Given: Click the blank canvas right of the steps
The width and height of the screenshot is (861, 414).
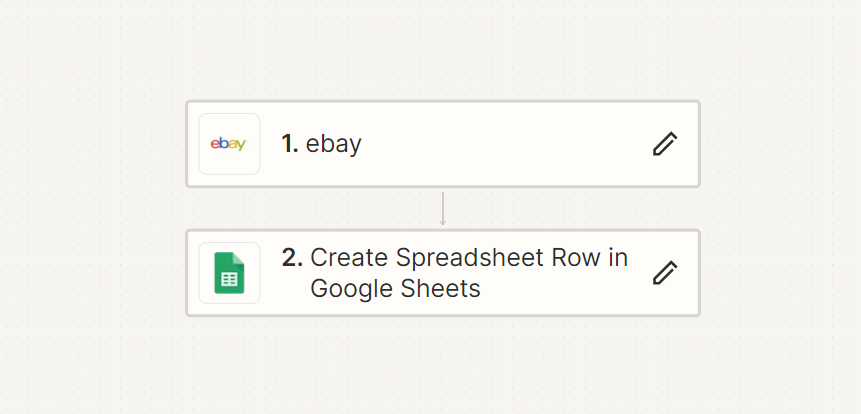Looking at the screenshot, I should tap(780, 207).
